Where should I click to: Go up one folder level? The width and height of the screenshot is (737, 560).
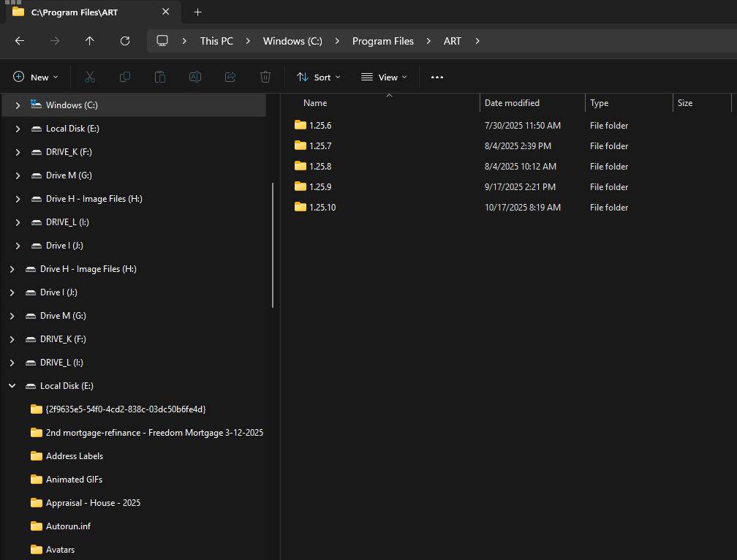point(90,41)
